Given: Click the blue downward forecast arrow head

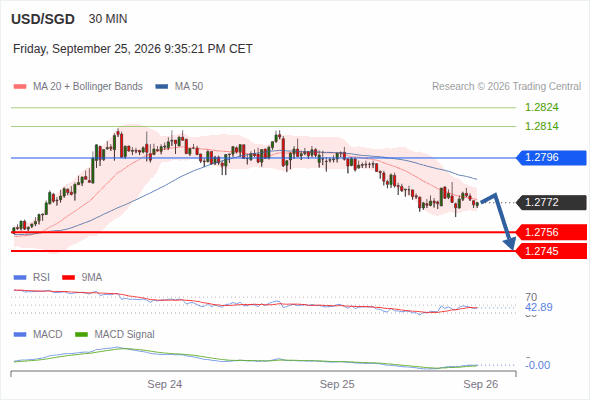Looking at the screenshot, I should click(510, 243).
